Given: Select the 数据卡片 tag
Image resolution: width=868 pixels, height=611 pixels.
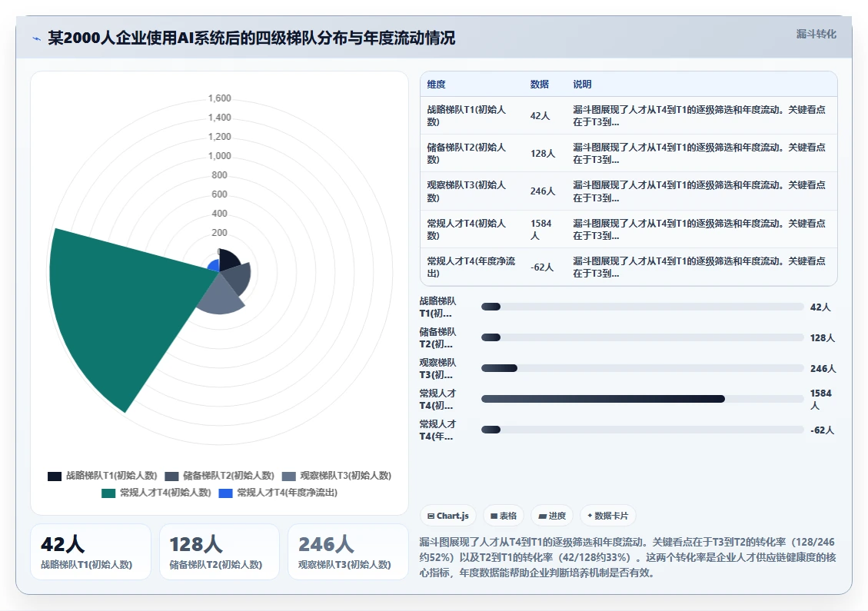Looking at the screenshot, I should (608, 516).
